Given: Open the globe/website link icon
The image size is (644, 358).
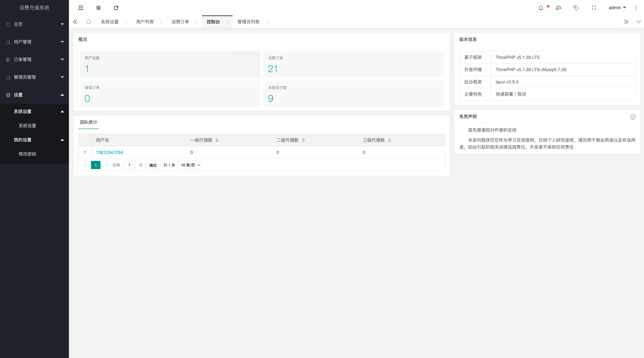Looking at the screenshot, I should point(98,8).
